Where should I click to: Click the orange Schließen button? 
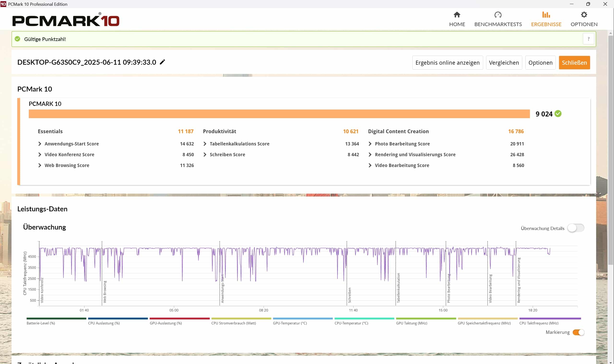point(574,63)
